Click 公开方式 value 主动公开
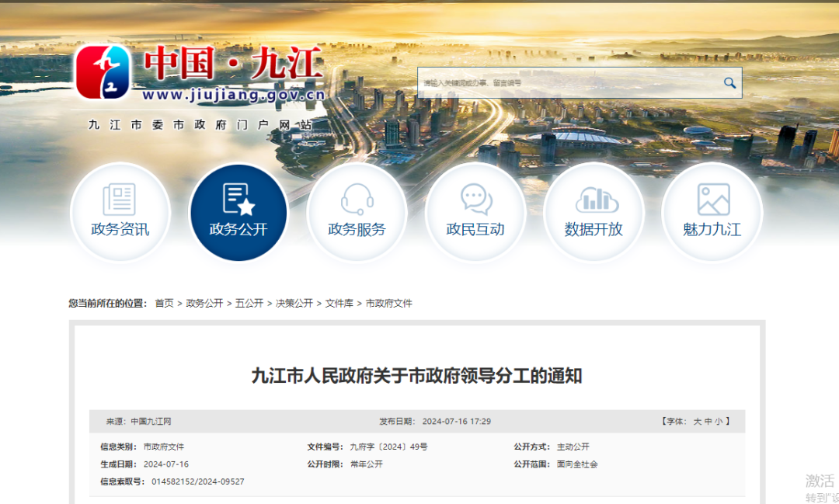839x504 pixels. (x=573, y=447)
